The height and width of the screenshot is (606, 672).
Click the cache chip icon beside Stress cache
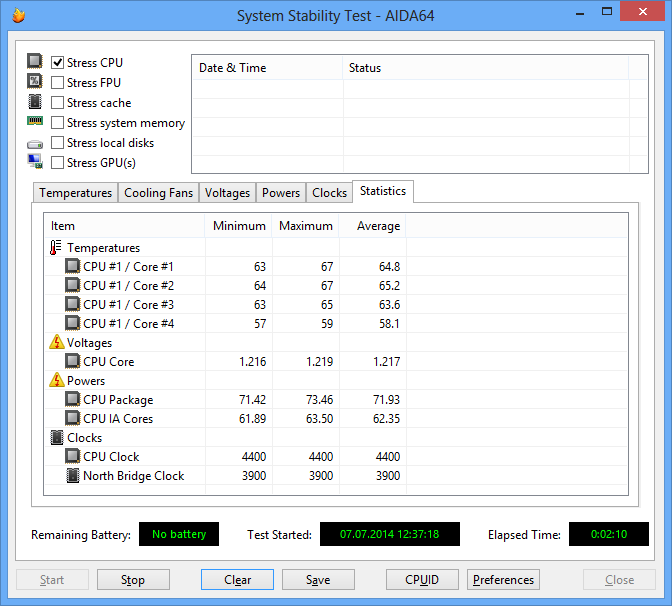click(x=35, y=102)
